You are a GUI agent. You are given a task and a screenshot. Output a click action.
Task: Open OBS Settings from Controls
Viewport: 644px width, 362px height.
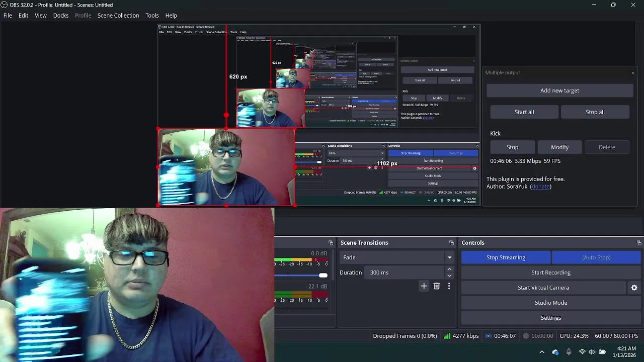click(551, 318)
